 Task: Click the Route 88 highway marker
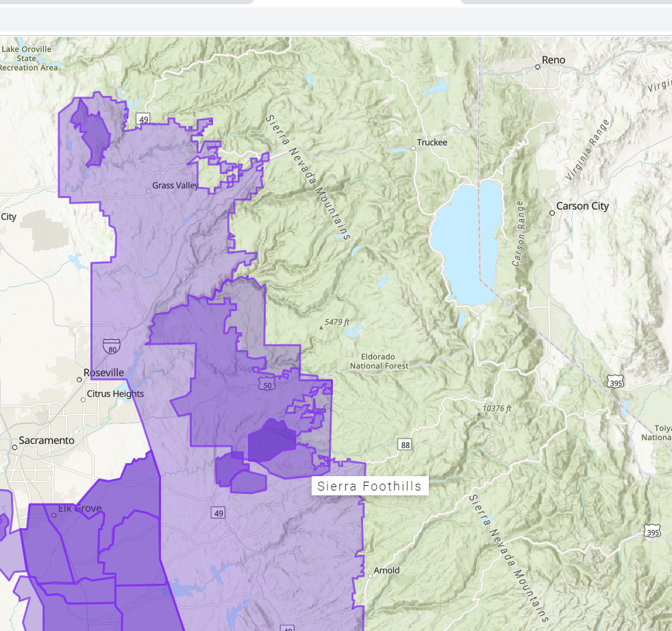click(x=406, y=445)
